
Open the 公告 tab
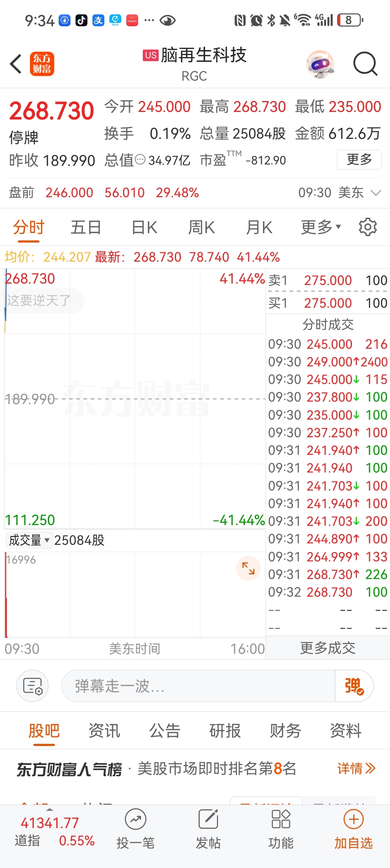tap(165, 731)
